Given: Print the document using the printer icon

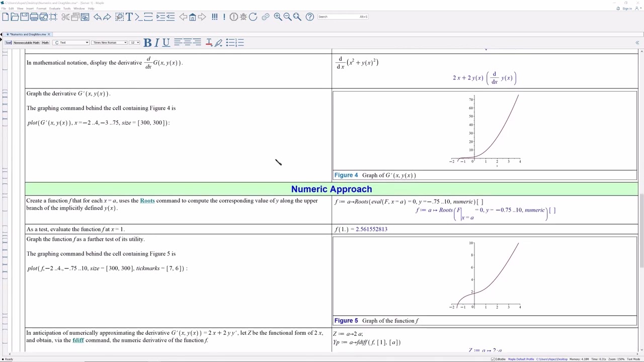Looking at the screenshot, I should pos(34,17).
